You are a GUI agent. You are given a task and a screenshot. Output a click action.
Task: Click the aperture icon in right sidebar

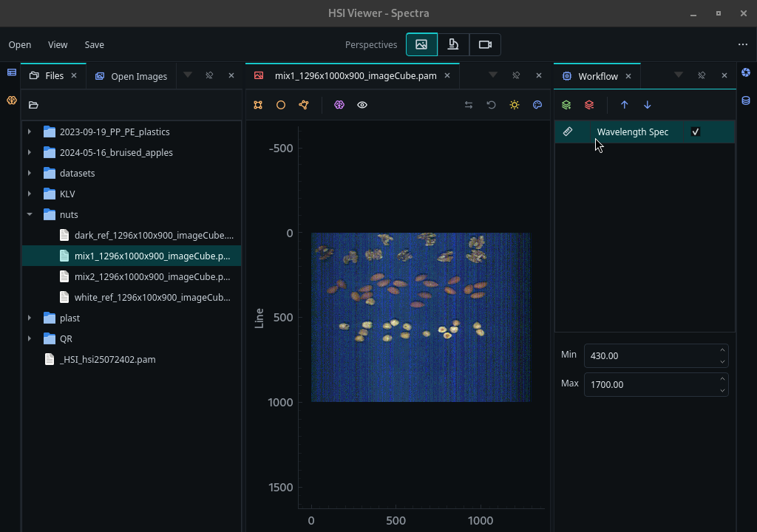point(746,72)
